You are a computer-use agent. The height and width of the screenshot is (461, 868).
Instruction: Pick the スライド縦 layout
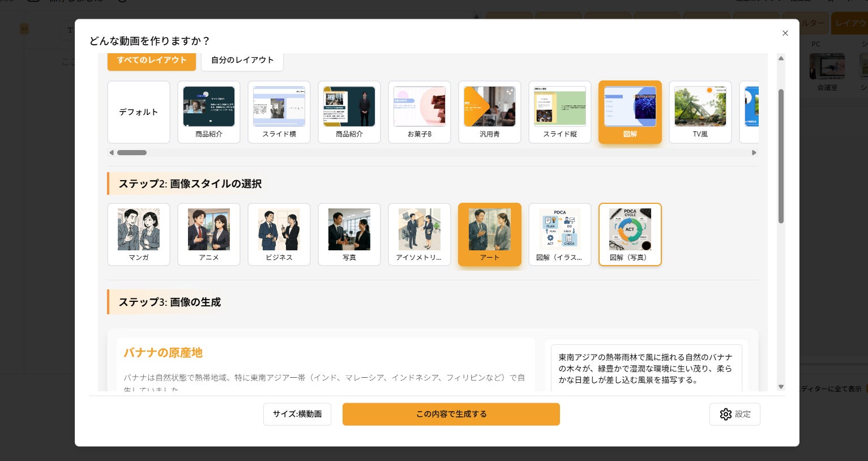coord(560,112)
